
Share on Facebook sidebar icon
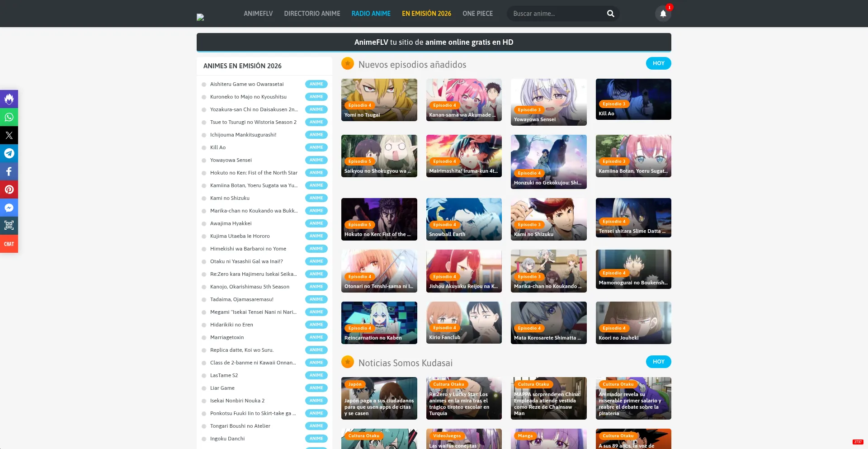coord(9,171)
